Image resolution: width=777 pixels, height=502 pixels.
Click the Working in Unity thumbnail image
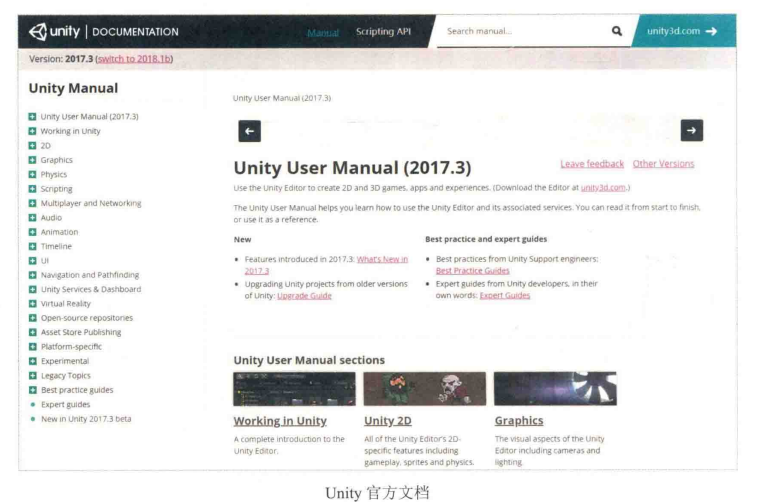pos(294,389)
